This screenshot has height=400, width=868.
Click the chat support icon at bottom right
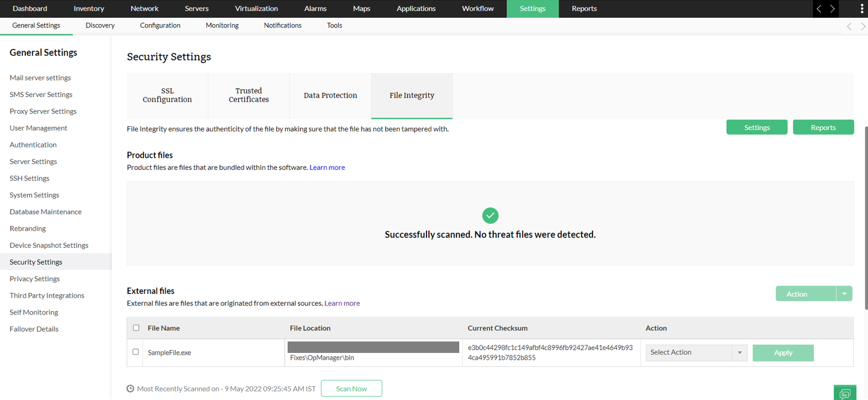pos(845,393)
